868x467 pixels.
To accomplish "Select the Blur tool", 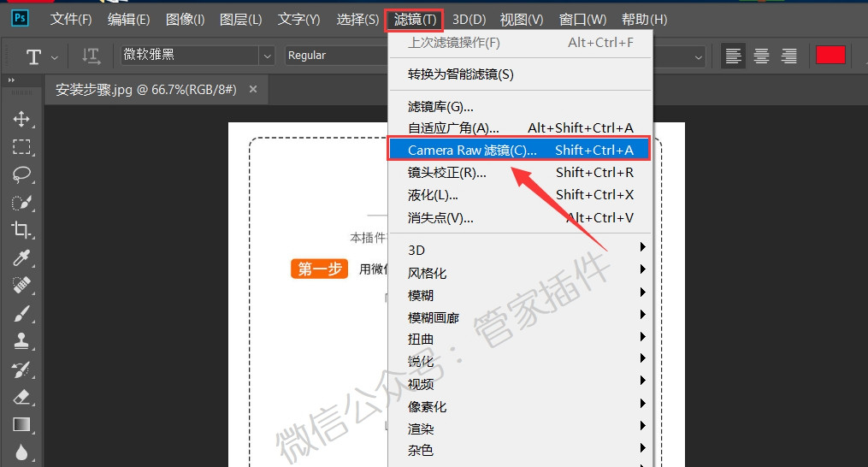I will click(x=21, y=452).
